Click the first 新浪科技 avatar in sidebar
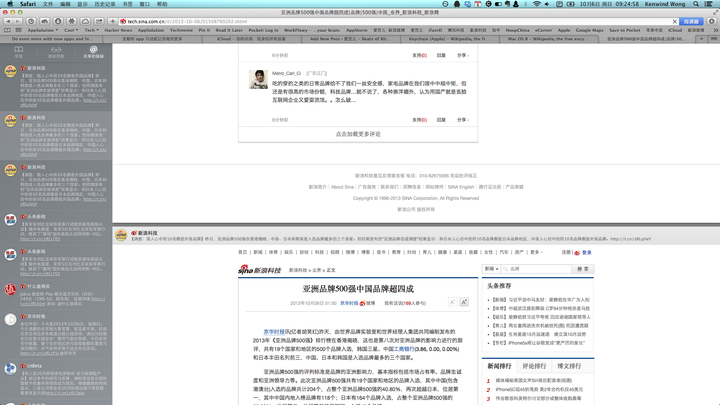This screenshot has width=720, height=405. 10,72
